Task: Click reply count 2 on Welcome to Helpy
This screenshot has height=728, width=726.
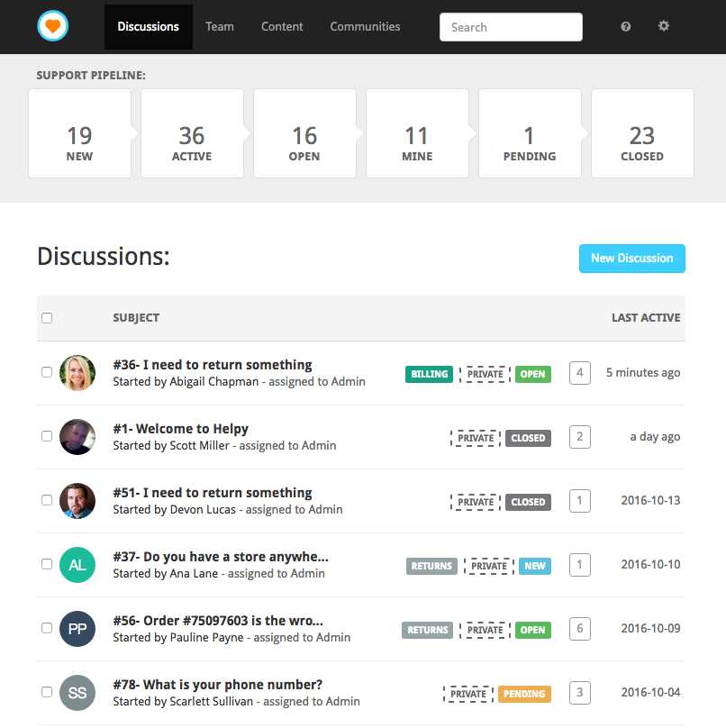Action: [580, 437]
